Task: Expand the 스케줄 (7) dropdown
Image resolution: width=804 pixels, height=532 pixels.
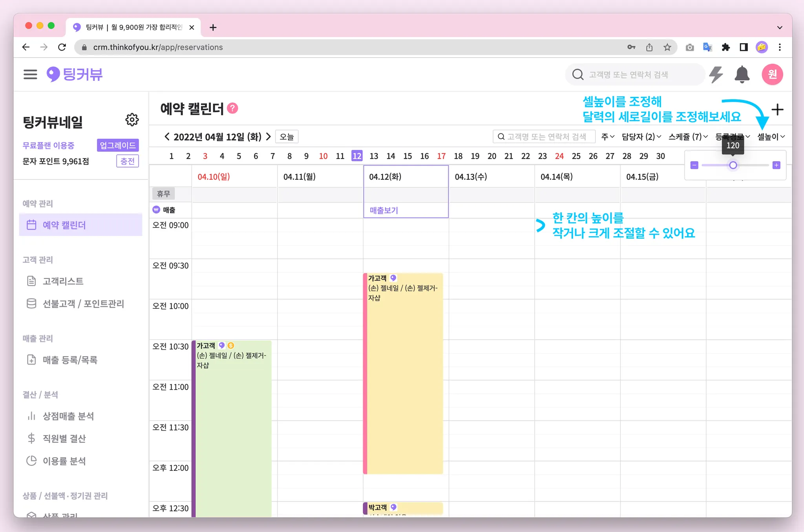Action: click(x=688, y=137)
